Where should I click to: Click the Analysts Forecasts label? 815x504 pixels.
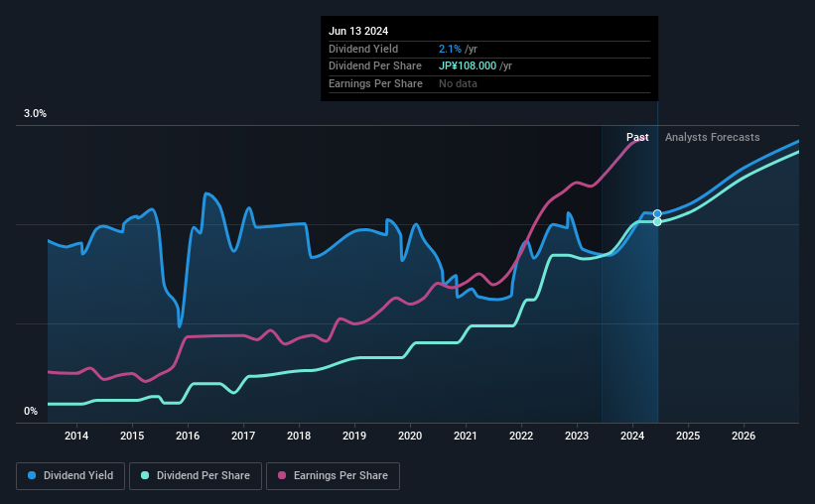pyautogui.click(x=712, y=137)
